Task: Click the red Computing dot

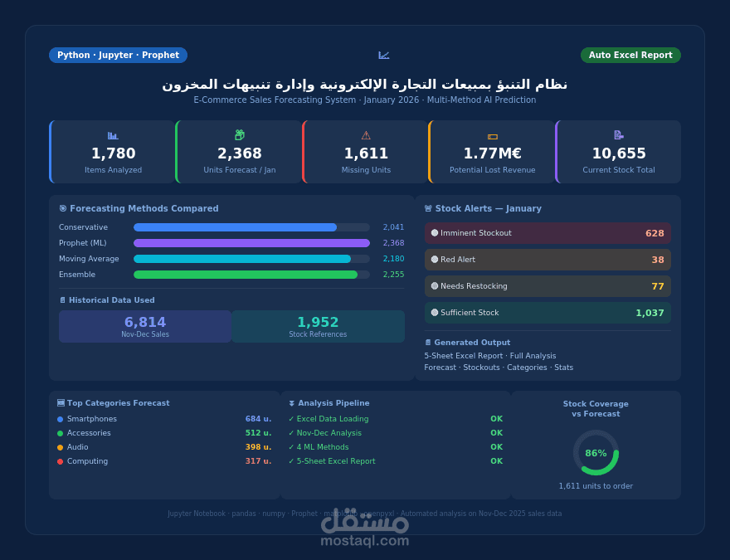Action: 60,462
